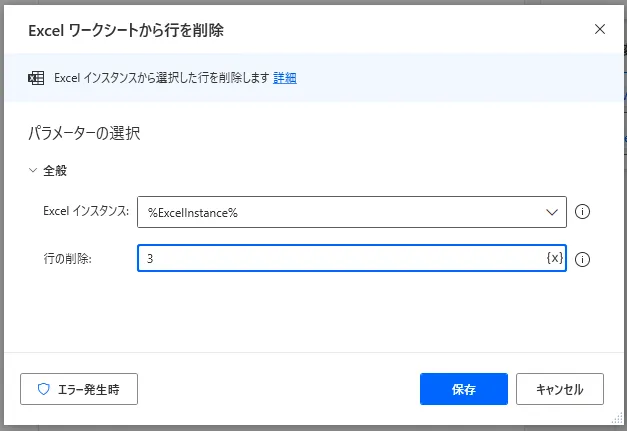Click the 全般 section label
627x431 pixels.
55,171
